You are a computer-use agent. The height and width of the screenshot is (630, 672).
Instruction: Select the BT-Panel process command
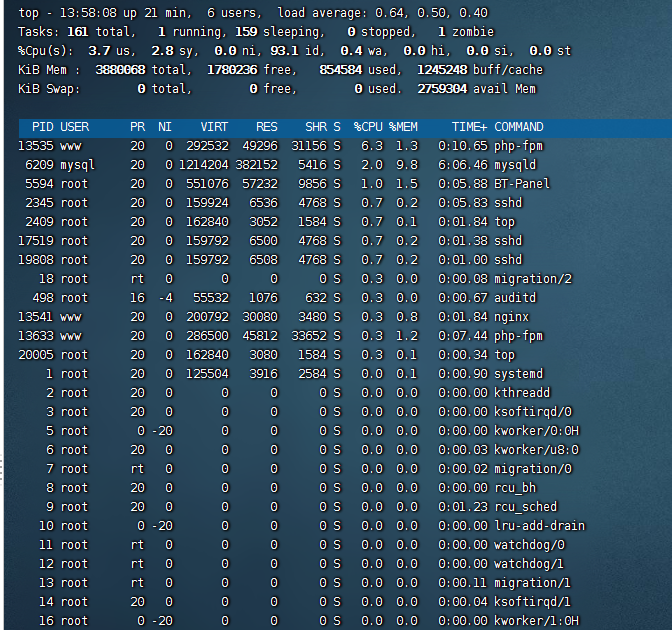click(522, 184)
